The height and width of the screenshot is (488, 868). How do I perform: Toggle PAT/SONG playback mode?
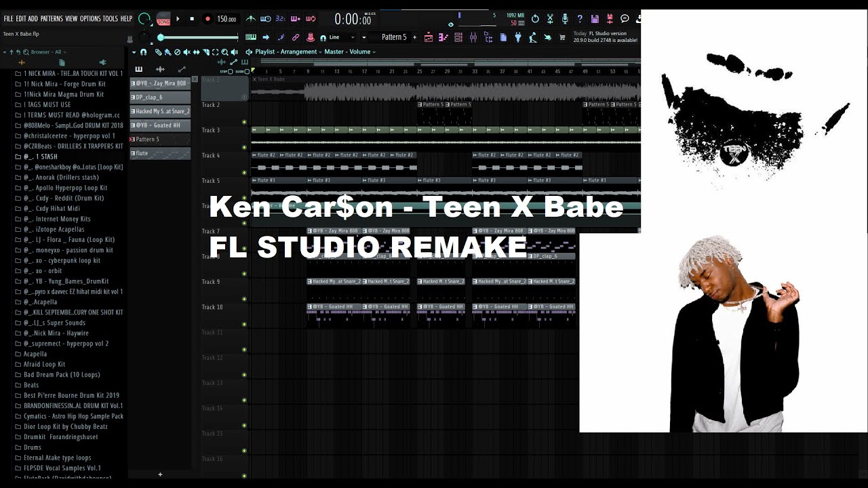click(x=163, y=19)
